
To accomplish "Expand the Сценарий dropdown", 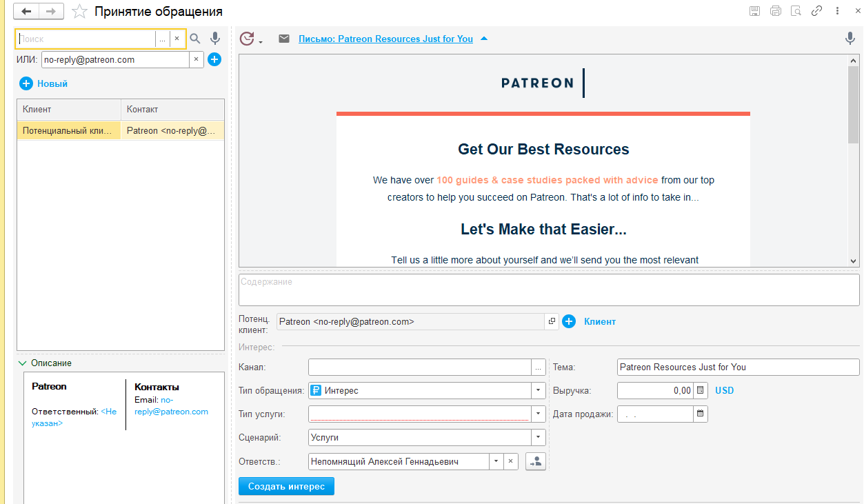I will coord(539,437).
